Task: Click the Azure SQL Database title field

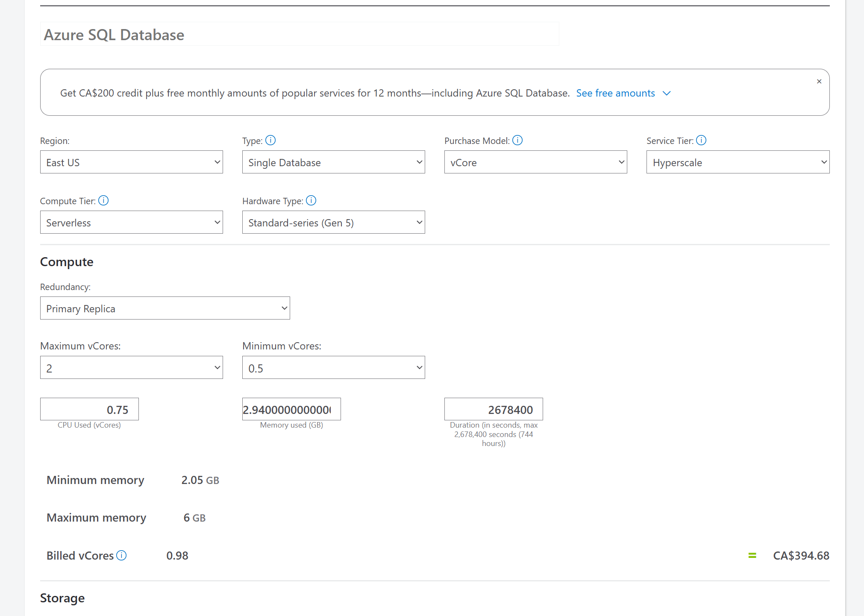Action: (x=300, y=34)
